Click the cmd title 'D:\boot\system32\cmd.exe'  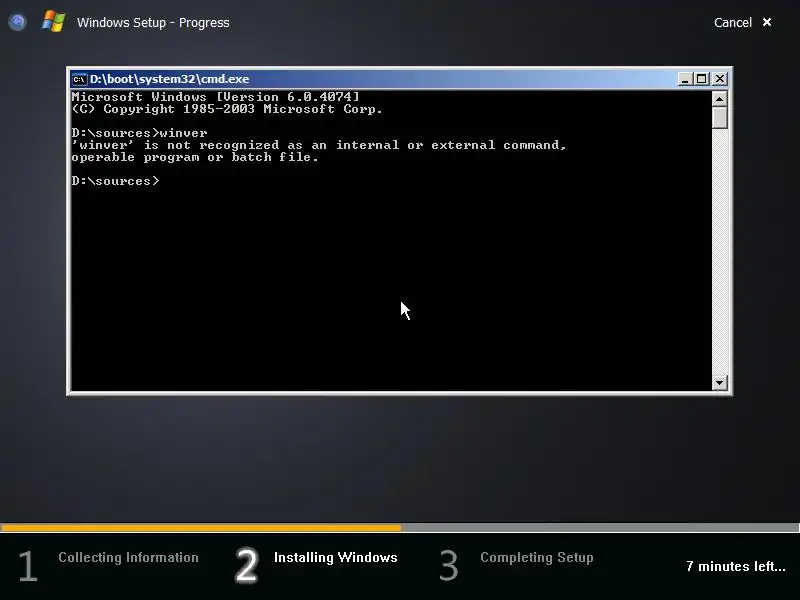pyautogui.click(x=169, y=79)
